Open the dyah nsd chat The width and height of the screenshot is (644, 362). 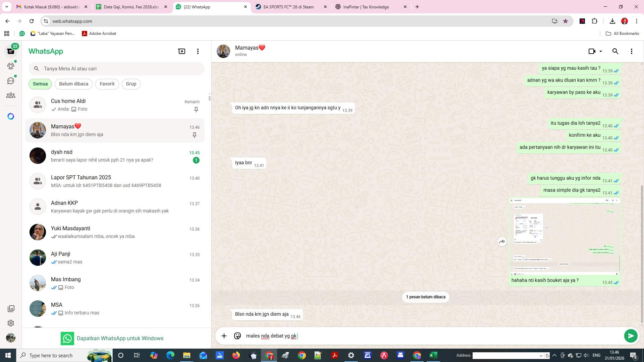tap(115, 156)
